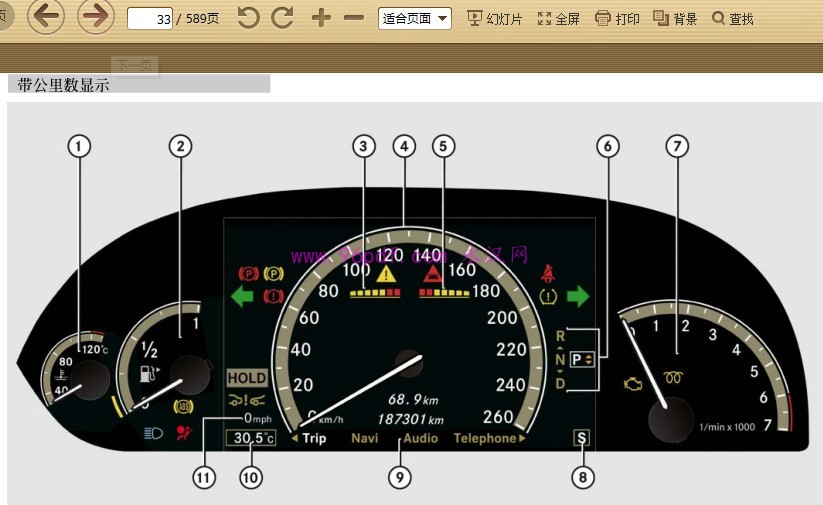Click the yellow car collision icons below HOLD
The width and height of the screenshot is (823, 505).
click(247, 400)
